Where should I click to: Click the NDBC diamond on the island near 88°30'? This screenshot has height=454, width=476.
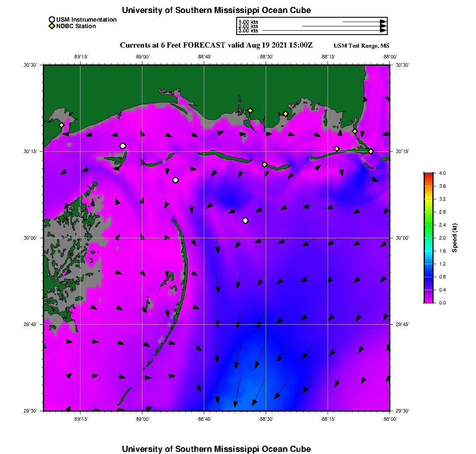265,164
